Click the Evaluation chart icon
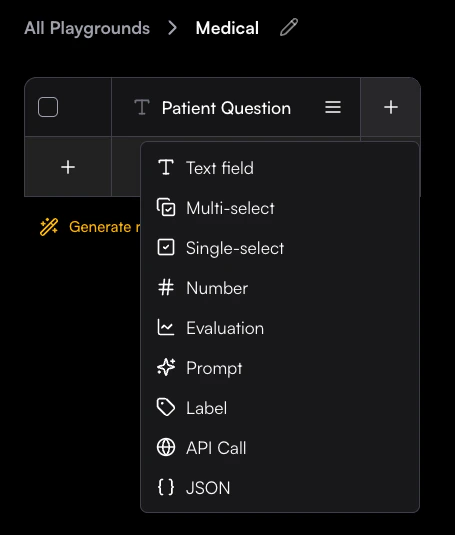The width and height of the screenshot is (455, 535). click(x=166, y=327)
